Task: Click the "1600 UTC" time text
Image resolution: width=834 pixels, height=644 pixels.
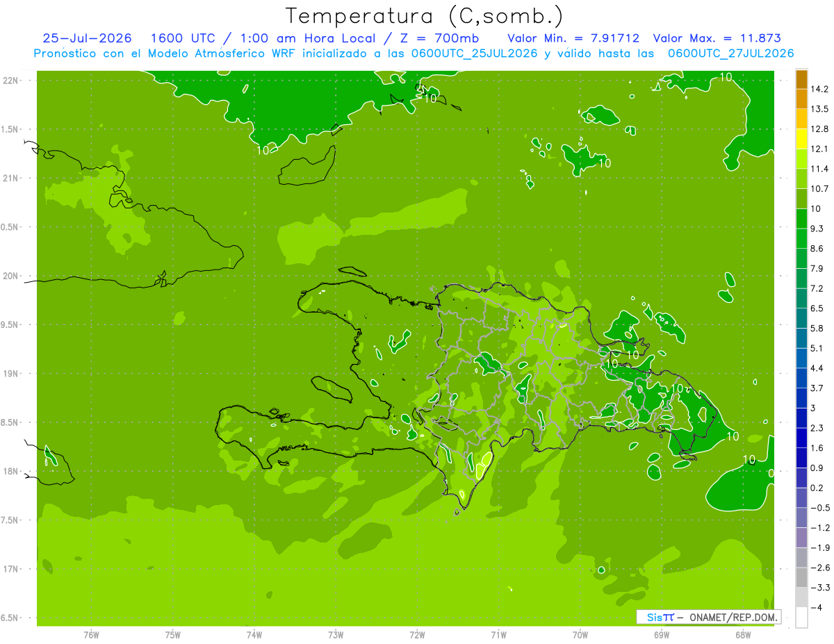Action: (183, 38)
